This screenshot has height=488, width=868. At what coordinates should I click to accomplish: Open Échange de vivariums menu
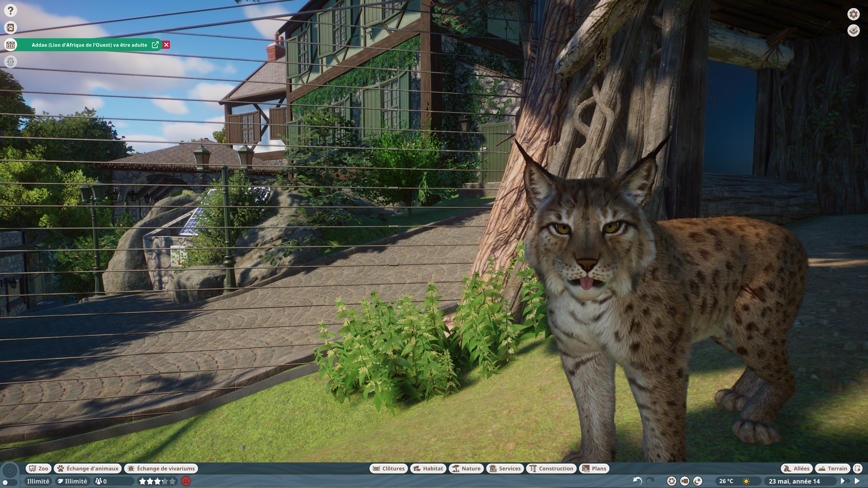click(161, 468)
